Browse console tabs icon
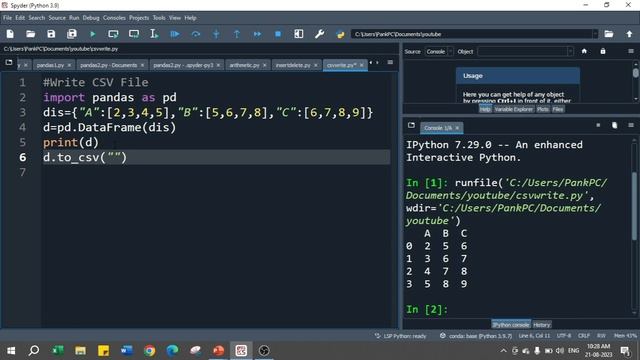Image resolution: width=640 pixels, height=360 pixels. [411, 125]
